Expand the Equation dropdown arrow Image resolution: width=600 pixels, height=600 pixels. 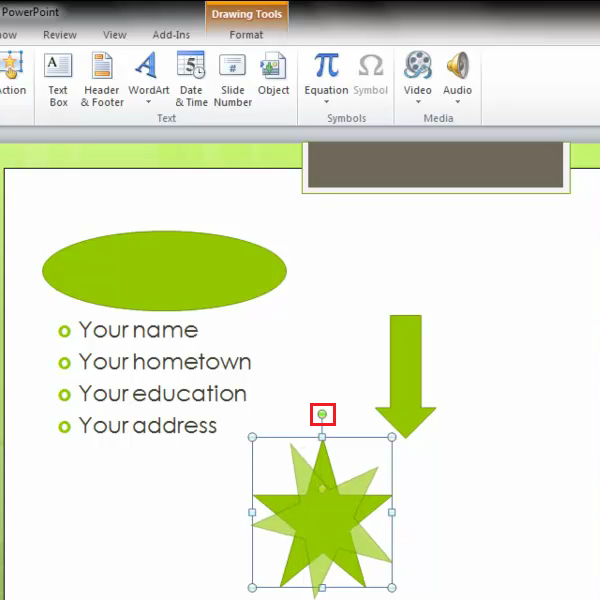click(326, 102)
